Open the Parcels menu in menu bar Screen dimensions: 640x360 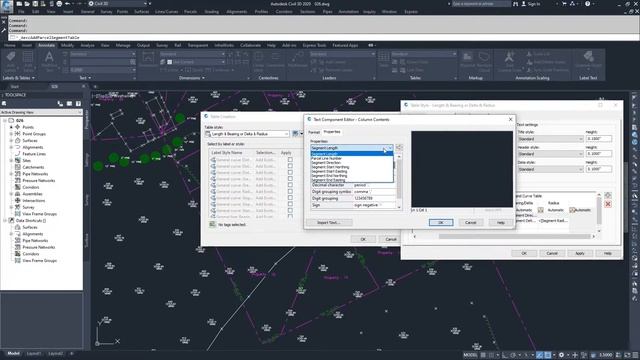pyautogui.click(x=190, y=12)
